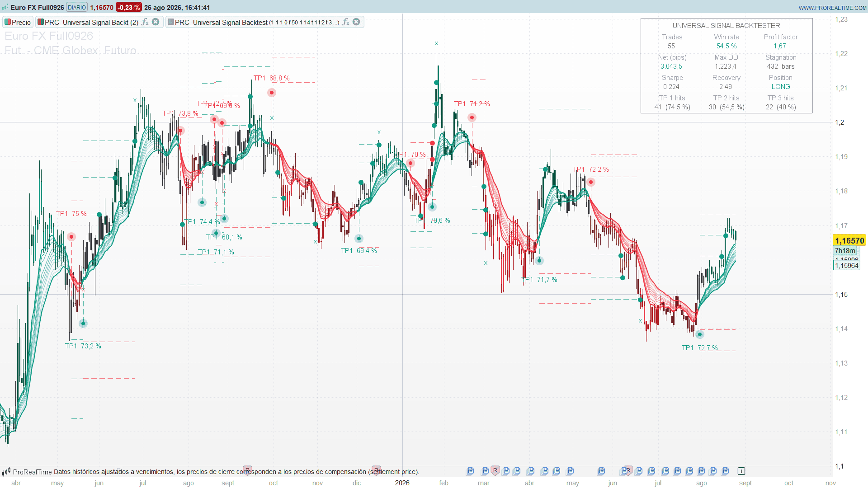The image size is (868, 488).
Task: Click the candlestick icon beside ProRealTime footer text
Action: click(6, 472)
